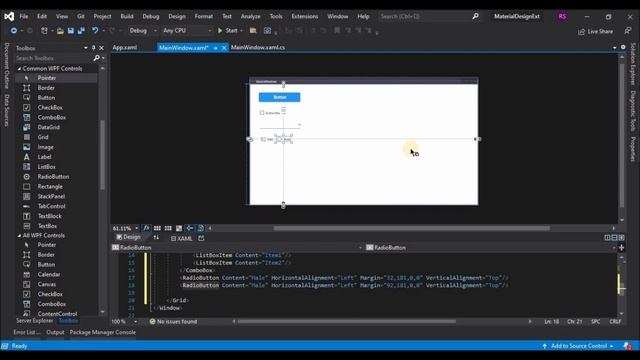Click the feedback icon beside Live Share
This screenshot has width=640, height=360.
(x=628, y=31)
